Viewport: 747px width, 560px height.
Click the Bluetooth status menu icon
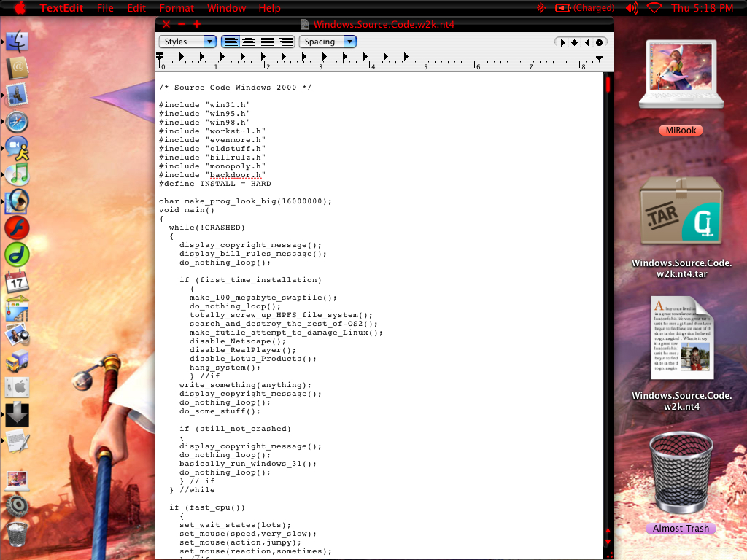541,8
